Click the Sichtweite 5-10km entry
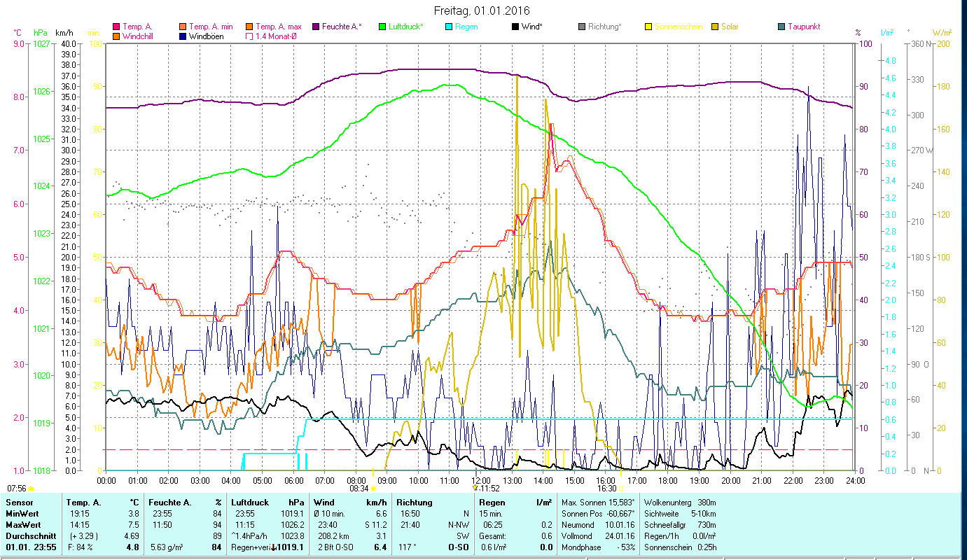This screenshot has width=967, height=560. click(679, 514)
